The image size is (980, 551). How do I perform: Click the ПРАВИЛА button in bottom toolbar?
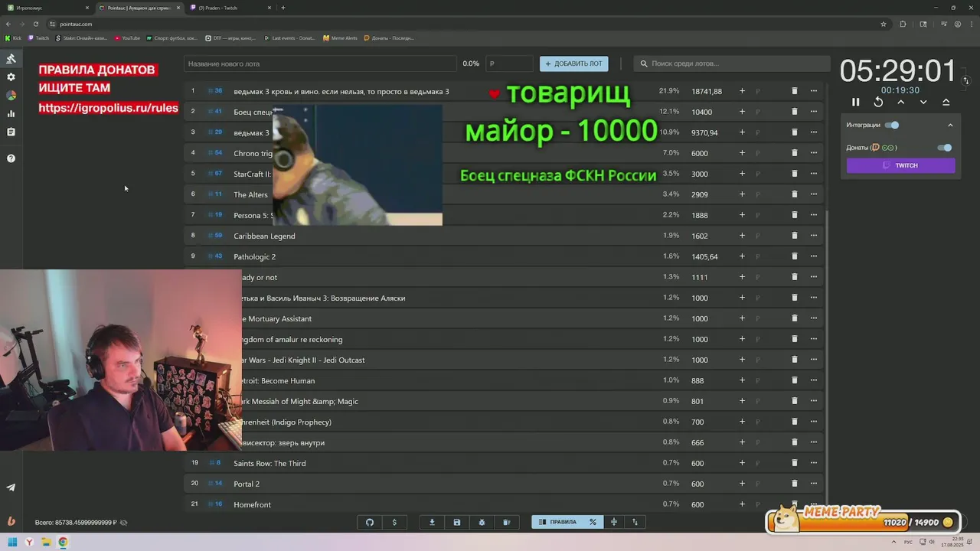558,522
